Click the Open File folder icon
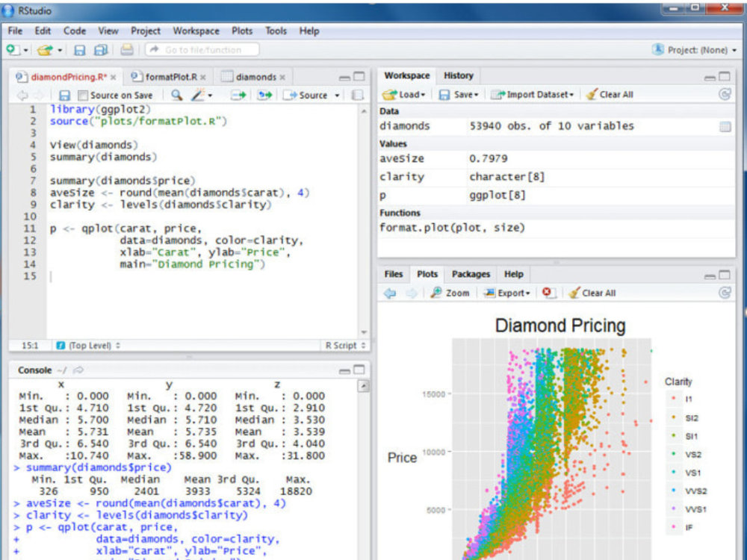747x560 pixels. (x=46, y=49)
